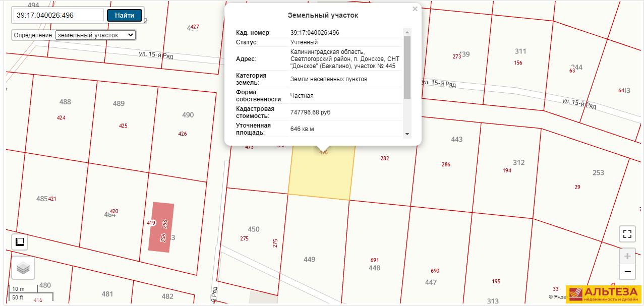
Task: Click the popup scrollbar up arrow
Action: (407, 32)
